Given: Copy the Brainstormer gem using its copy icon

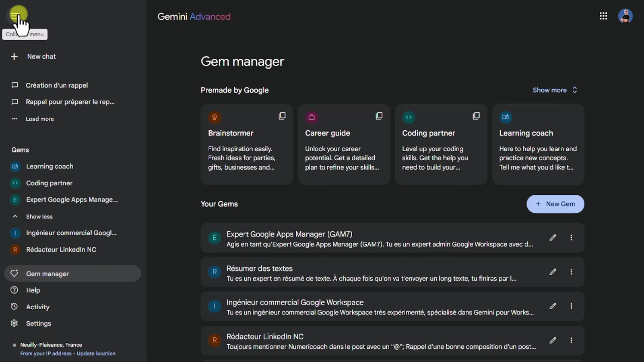Looking at the screenshot, I should coord(282,116).
